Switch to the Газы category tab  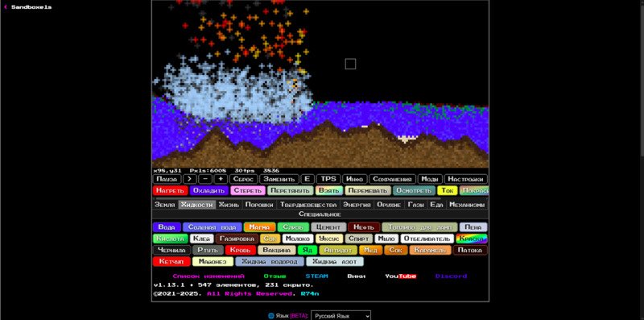pos(416,205)
